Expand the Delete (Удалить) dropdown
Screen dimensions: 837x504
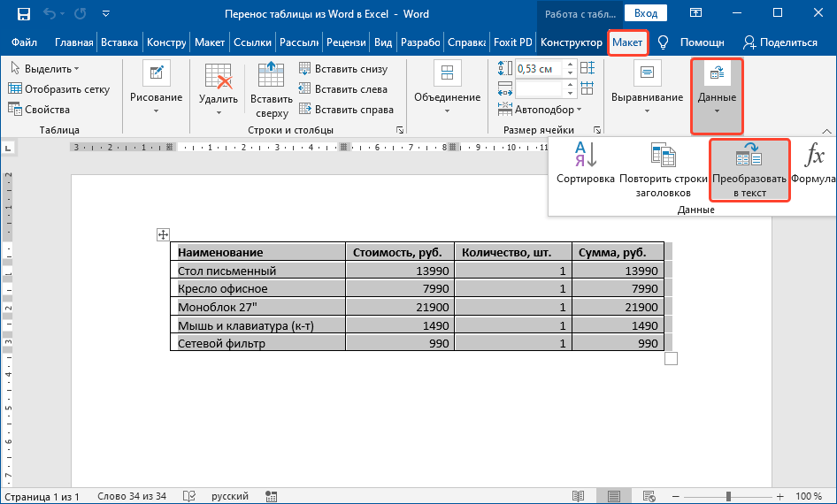(x=218, y=110)
